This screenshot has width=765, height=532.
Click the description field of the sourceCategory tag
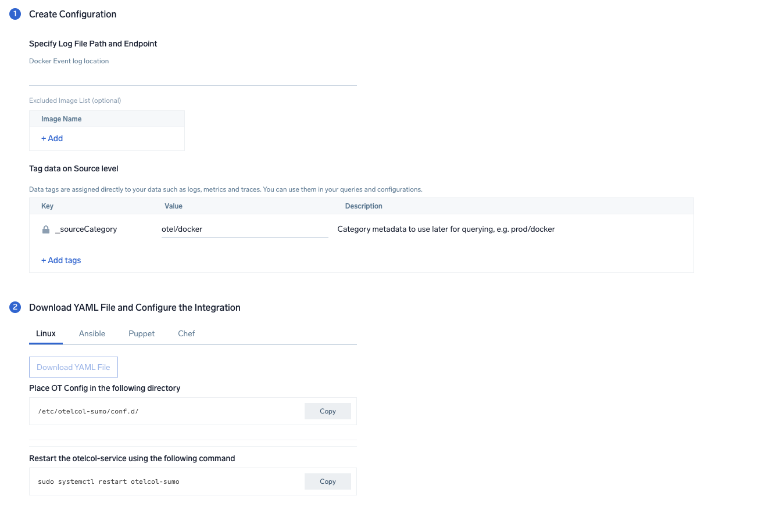point(445,229)
